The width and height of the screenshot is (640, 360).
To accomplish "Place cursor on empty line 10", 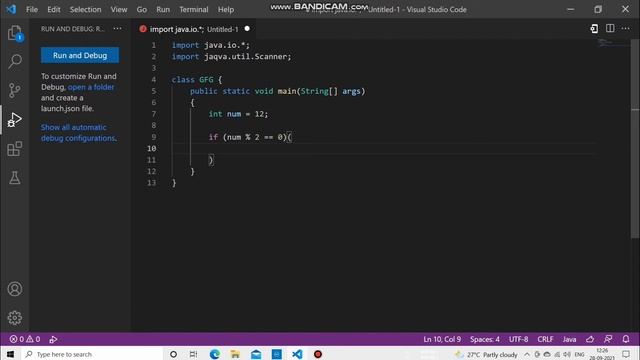I will (384, 149).
